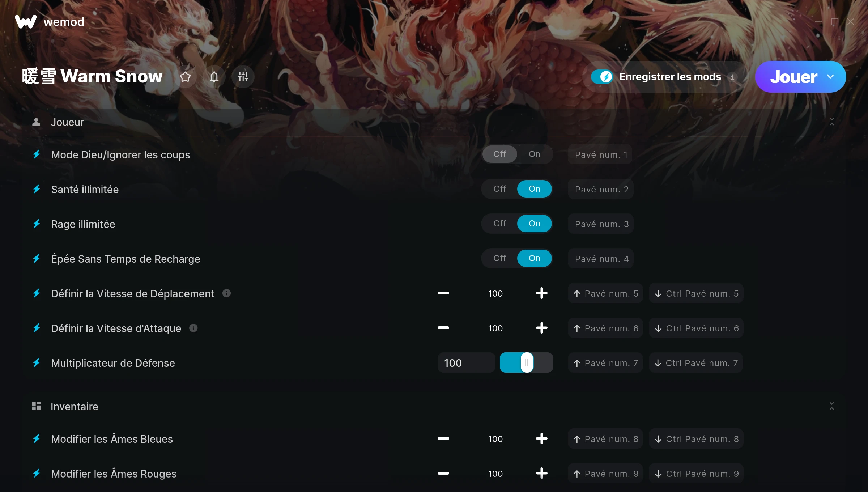868x492 pixels.
Task: Click the Jouer button
Action: (793, 77)
